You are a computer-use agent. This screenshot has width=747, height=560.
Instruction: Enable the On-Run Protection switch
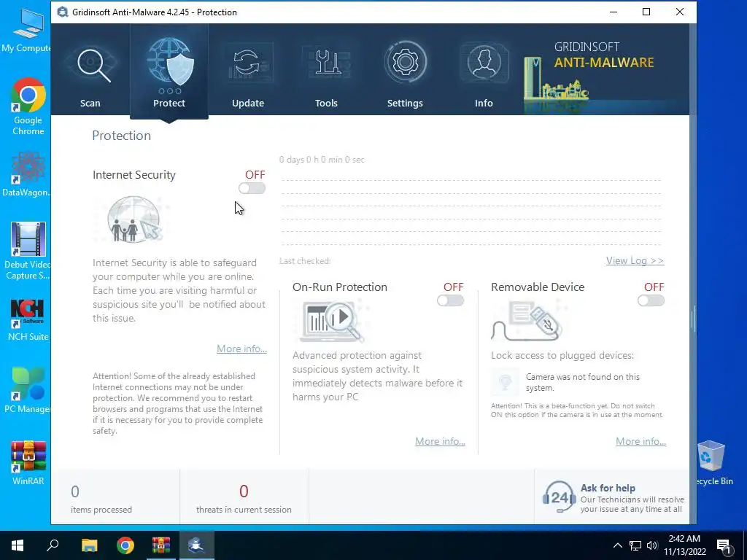[x=450, y=300]
